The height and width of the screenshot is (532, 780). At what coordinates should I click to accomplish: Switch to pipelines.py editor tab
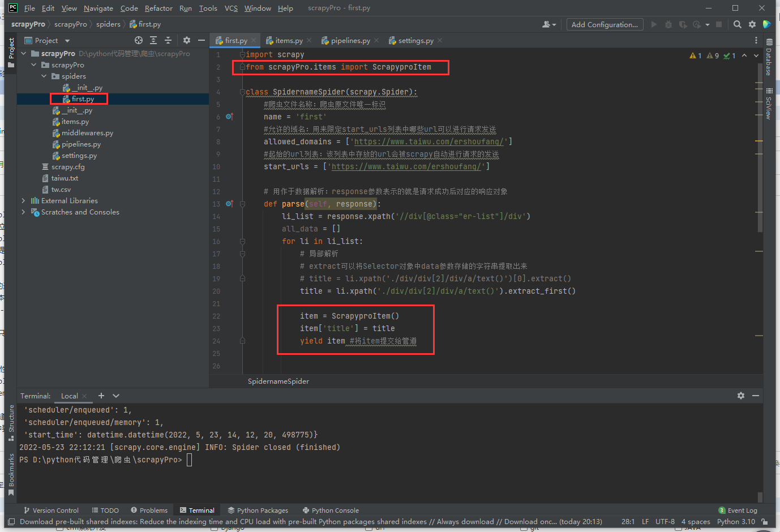350,41
